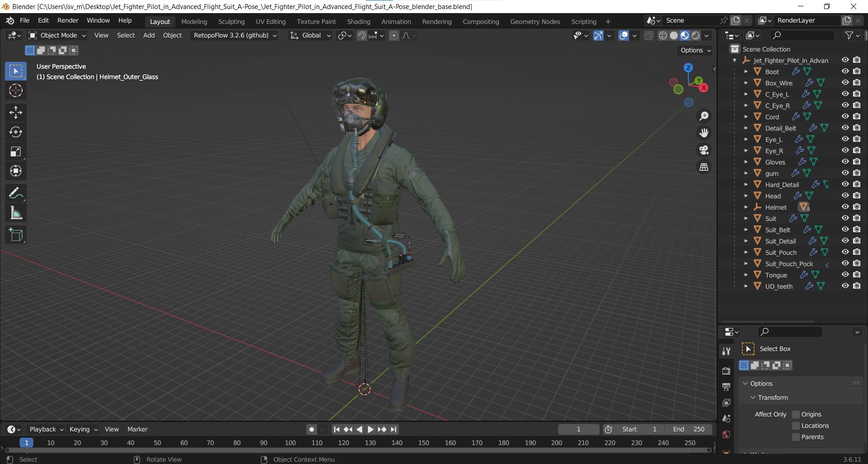Viewport: 868px width, 464px height.
Task: Click the red X axis on the gizmo
Action: [703, 88]
